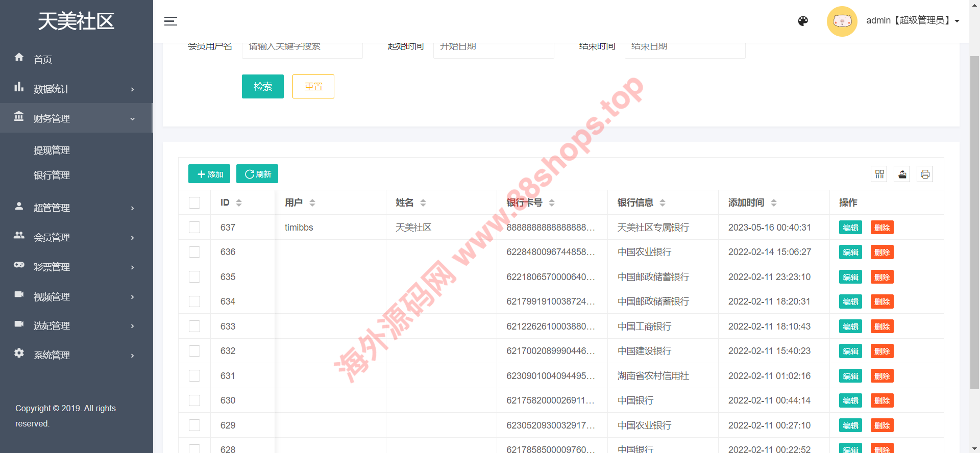The height and width of the screenshot is (453, 980).
Task: Open the theme palette icon
Action: coord(803,21)
